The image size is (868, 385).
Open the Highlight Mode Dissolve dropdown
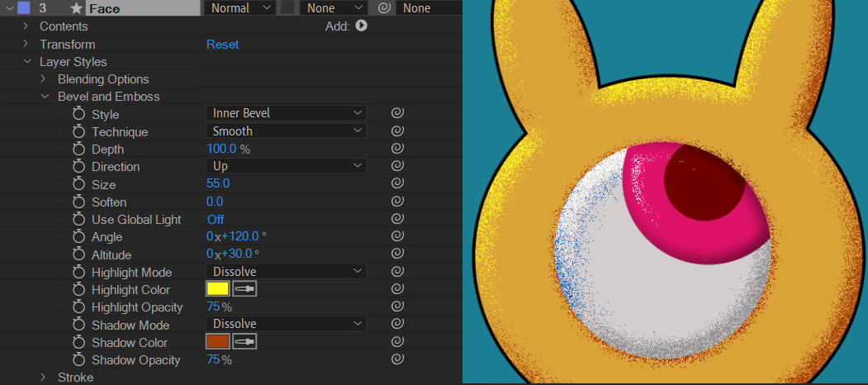287,272
